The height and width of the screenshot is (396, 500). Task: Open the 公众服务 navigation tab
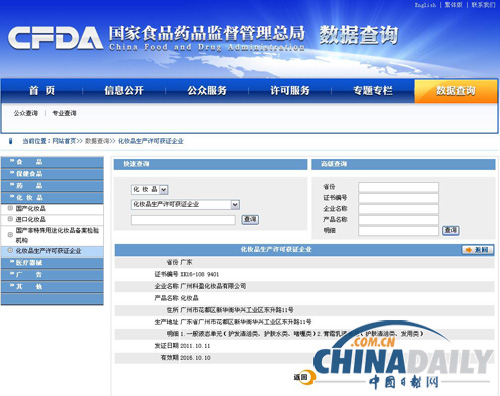(207, 90)
